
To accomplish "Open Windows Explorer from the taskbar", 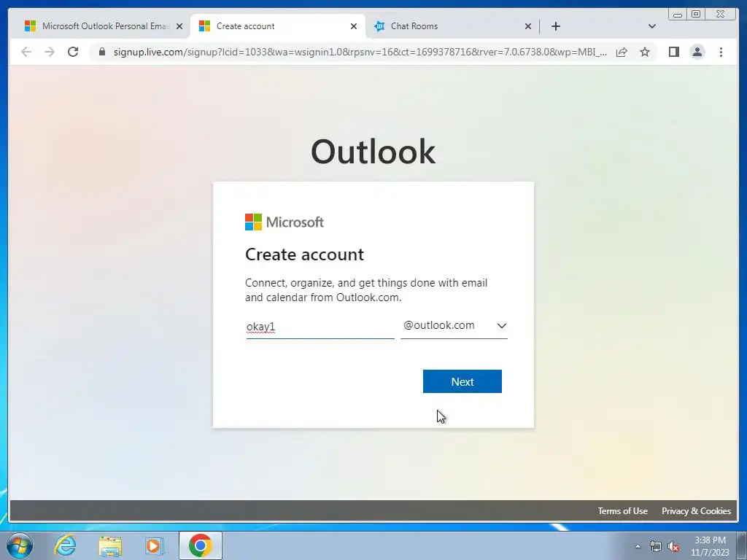I will [x=110, y=545].
